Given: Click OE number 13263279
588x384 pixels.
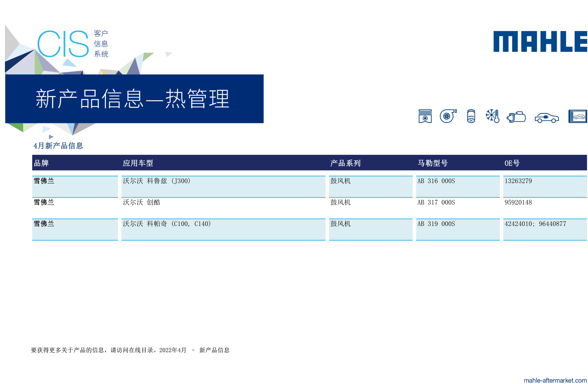Looking at the screenshot, I should pos(518,181).
